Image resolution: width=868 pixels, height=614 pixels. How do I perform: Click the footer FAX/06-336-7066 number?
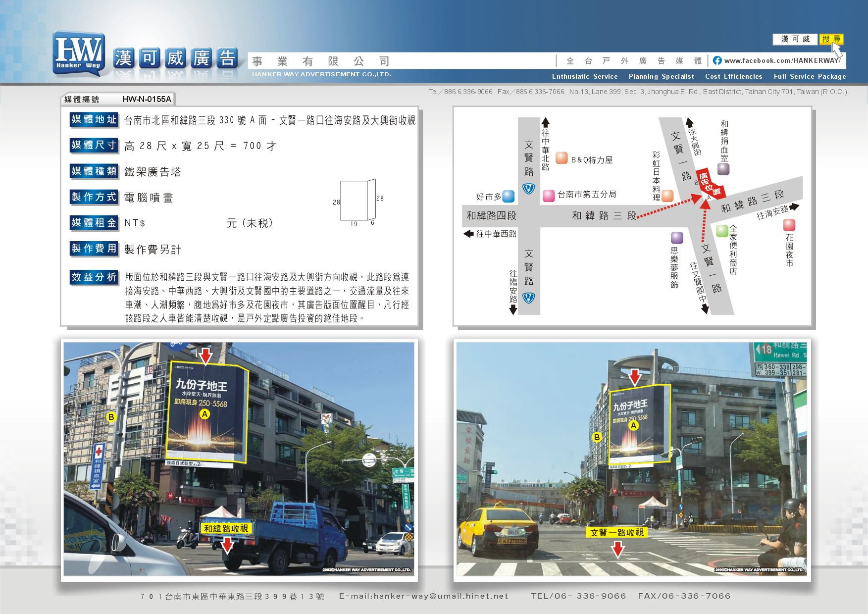(x=684, y=596)
